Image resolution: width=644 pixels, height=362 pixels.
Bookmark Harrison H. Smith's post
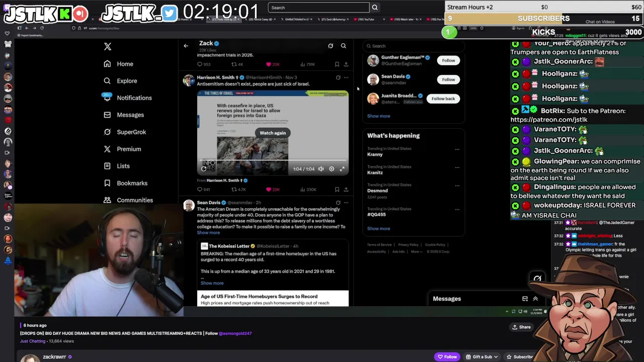[337, 190]
